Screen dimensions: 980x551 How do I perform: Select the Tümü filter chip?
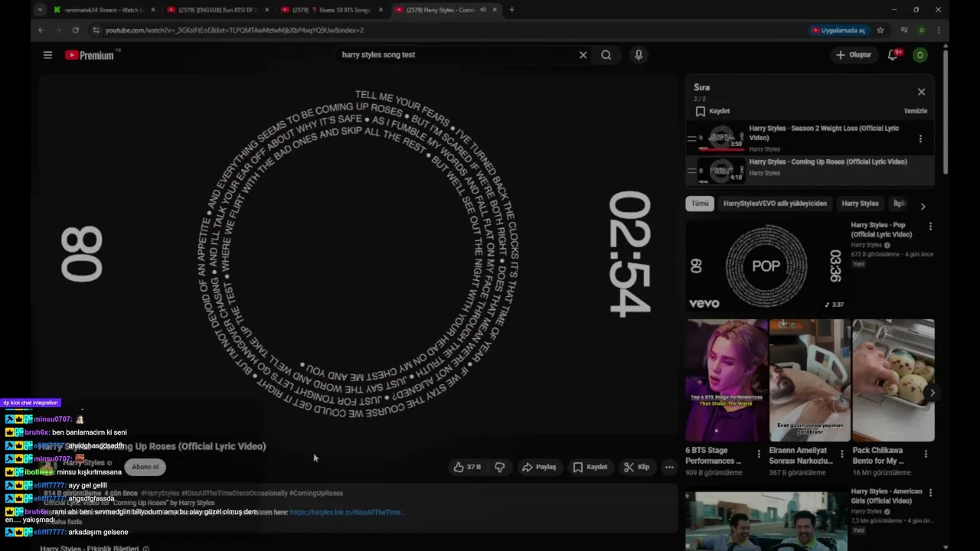point(700,204)
